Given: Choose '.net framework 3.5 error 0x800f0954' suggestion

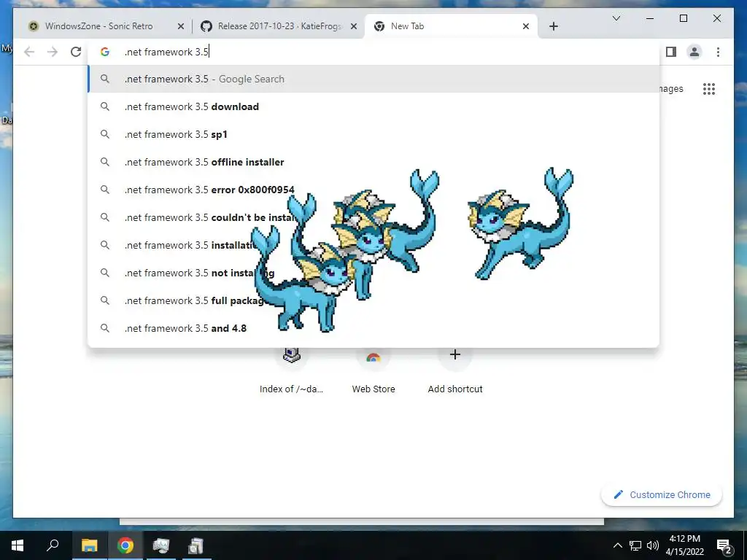Looking at the screenshot, I should click(x=374, y=190).
